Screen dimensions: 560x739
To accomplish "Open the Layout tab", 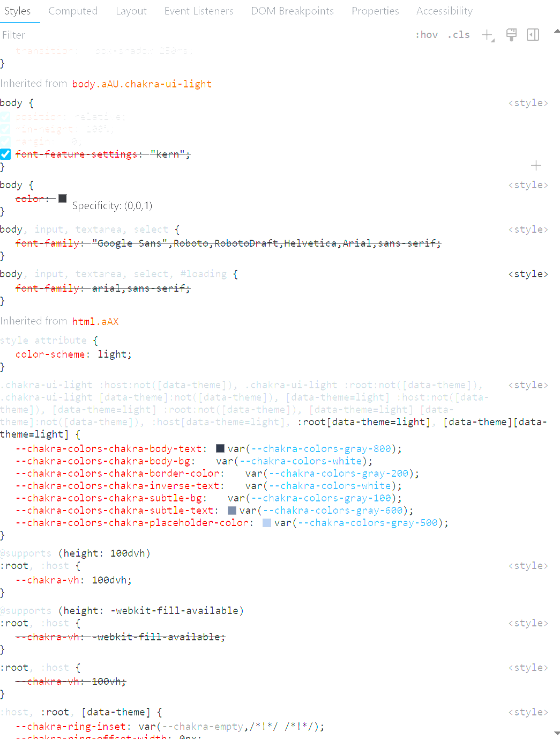I will (131, 11).
